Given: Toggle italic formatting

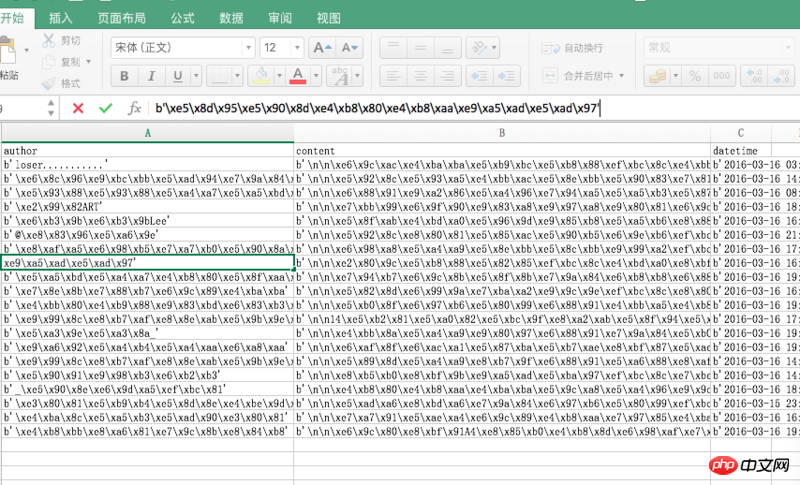Looking at the screenshot, I should [x=151, y=76].
